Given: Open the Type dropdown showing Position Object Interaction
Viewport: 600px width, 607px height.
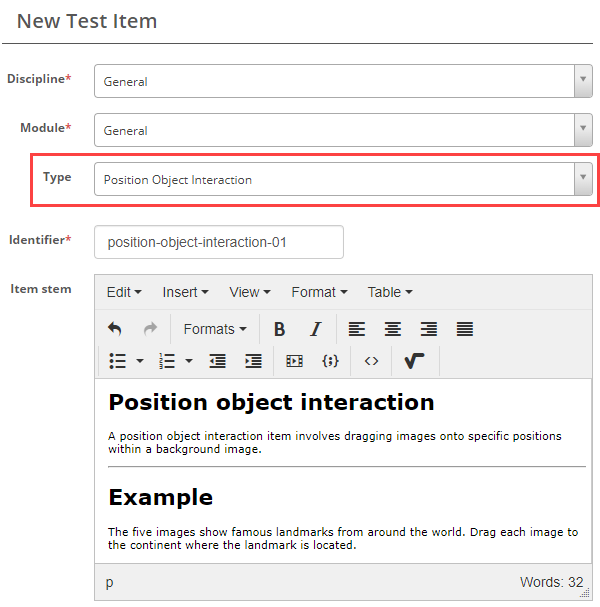Looking at the screenshot, I should pos(343,180).
